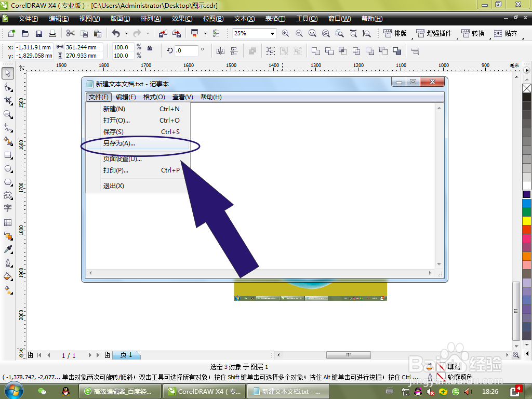Viewport: 532px width, 399px height.
Task: Click the Export icon
Action: 177,33
